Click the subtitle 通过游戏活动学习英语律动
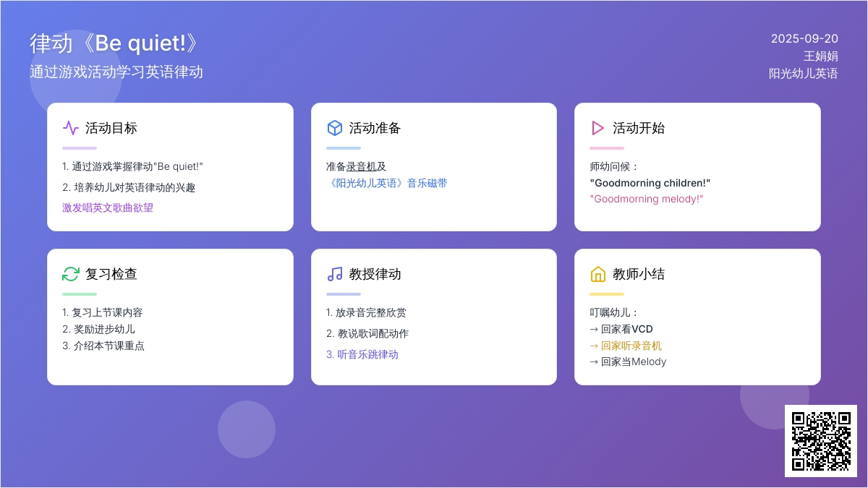This screenshot has height=488, width=868. pos(116,72)
